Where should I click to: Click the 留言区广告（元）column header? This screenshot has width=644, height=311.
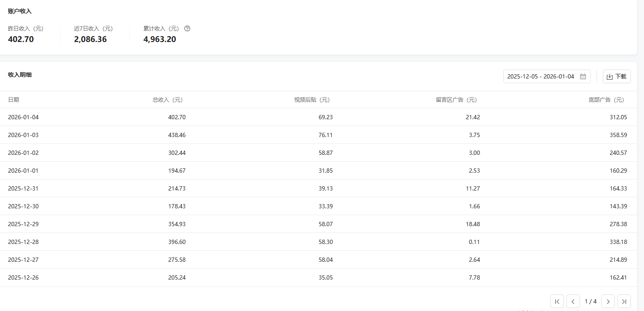pyautogui.click(x=456, y=100)
